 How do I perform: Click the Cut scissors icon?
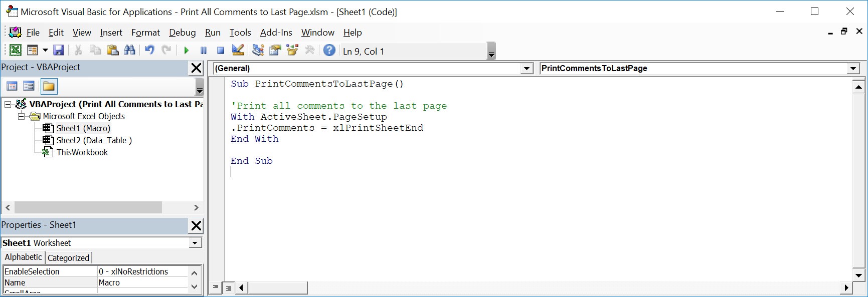click(78, 50)
